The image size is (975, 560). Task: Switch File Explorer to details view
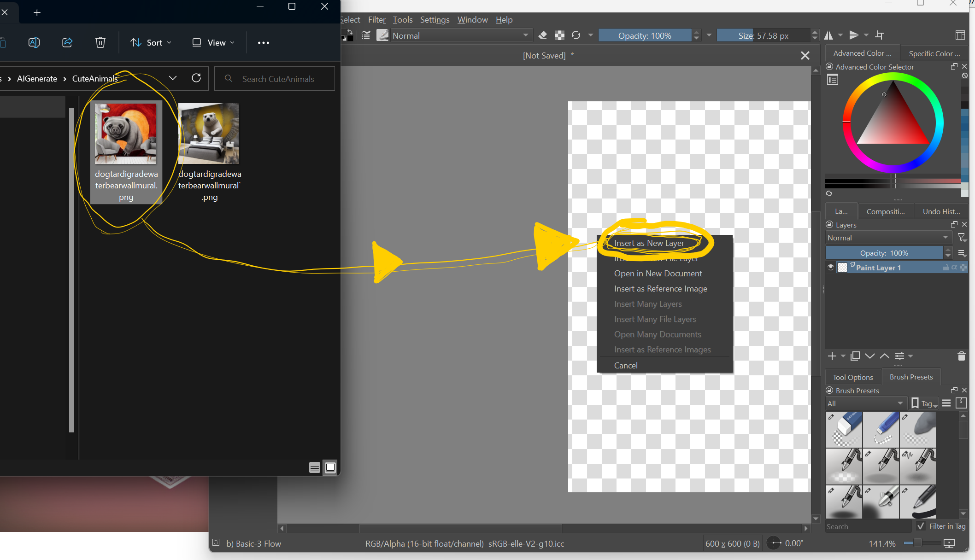pos(315,467)
